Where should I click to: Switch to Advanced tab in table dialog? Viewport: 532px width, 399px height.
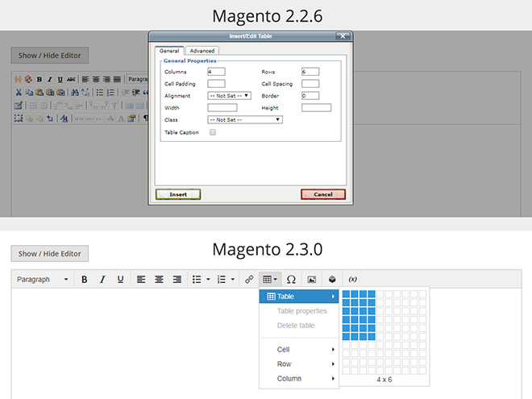(x=202, y=51)
